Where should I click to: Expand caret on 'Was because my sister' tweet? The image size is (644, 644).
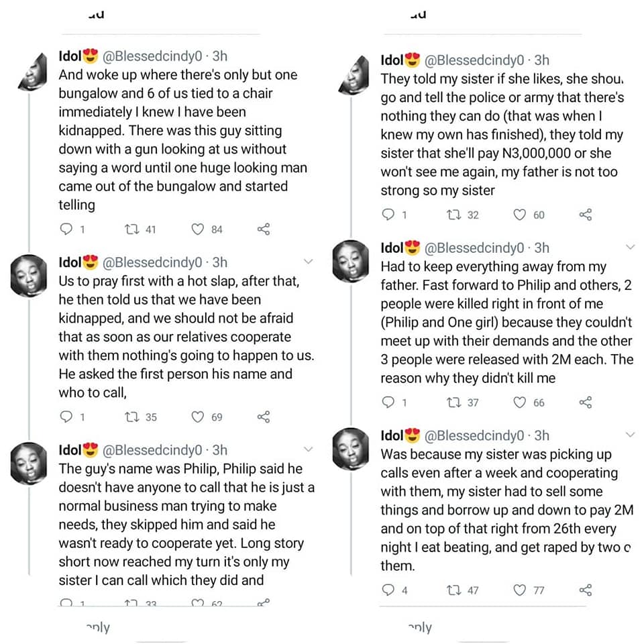pyautogui.click(x=630, y=435)
